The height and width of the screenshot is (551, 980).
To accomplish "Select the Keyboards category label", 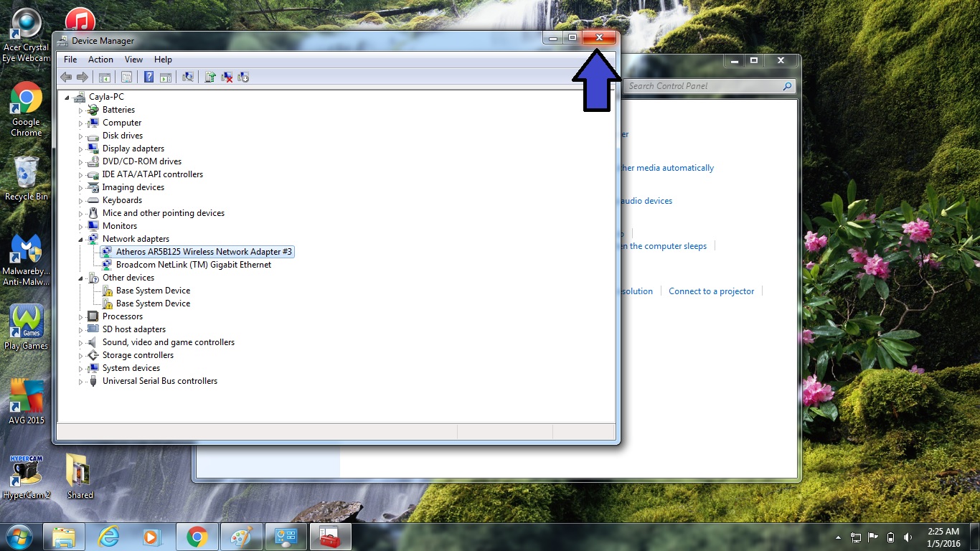I will click(122, 200).
